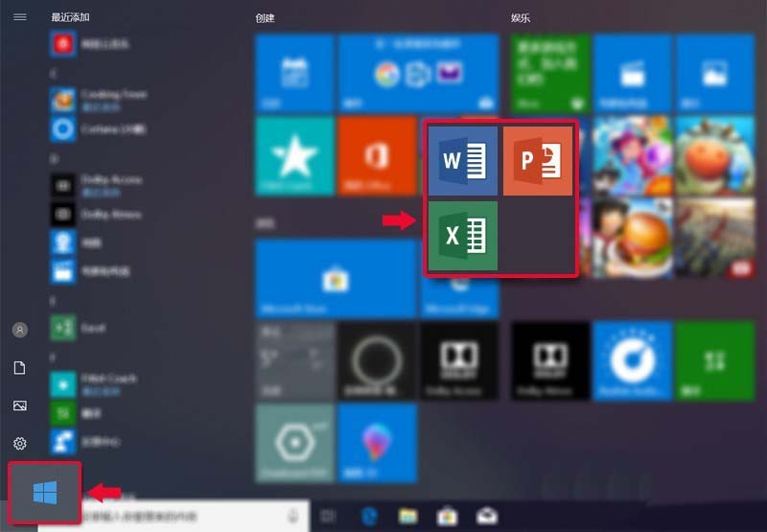Click the microphone icon in search box
This screenshot has height=532, width=767.
(x=293, y=516)
